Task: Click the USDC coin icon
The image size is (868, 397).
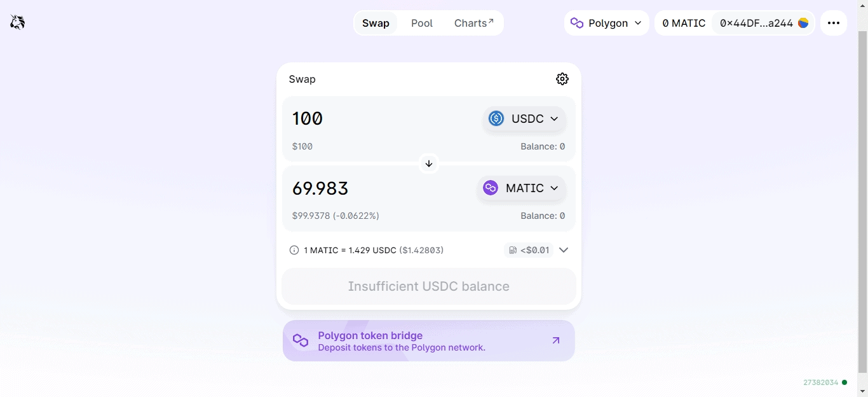Action: [x=496, y=118]
